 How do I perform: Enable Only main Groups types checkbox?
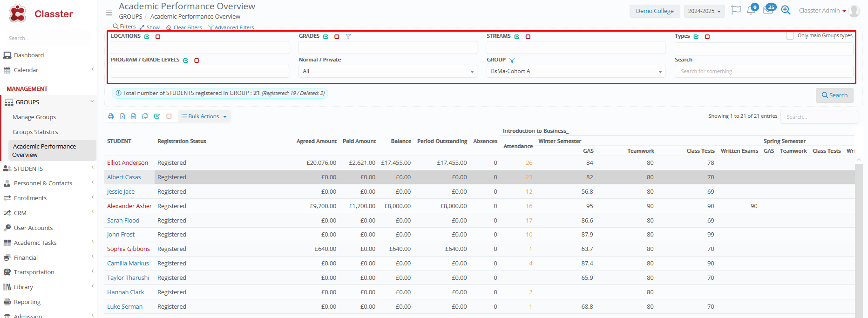tap(790, 36)
